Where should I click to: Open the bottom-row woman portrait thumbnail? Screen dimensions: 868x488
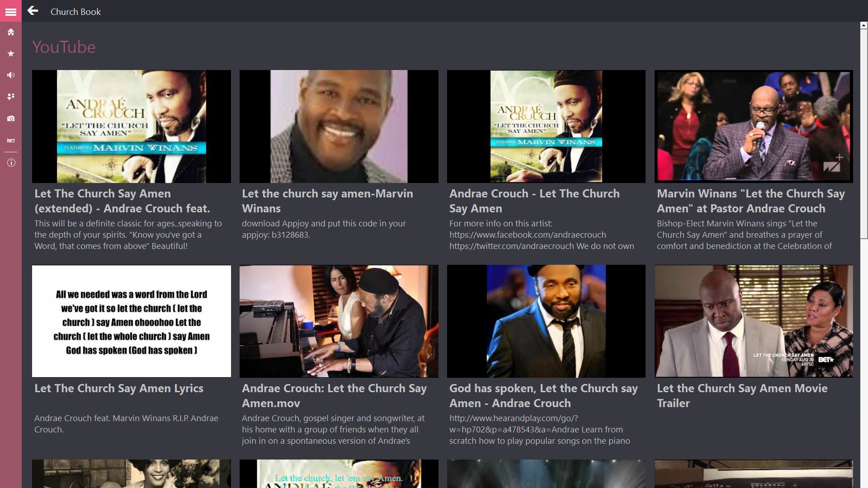click(132, 474)
